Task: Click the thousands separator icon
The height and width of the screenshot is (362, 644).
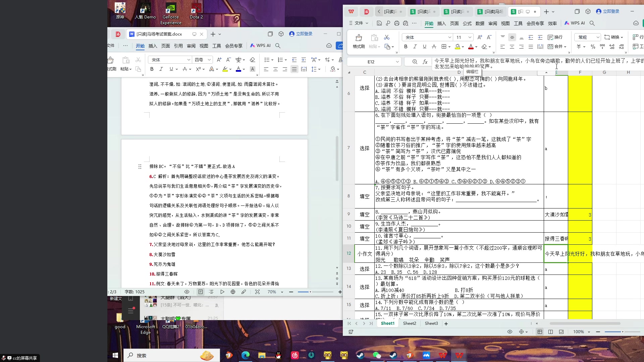Action: pyautogui.click(x=602, y=47)
